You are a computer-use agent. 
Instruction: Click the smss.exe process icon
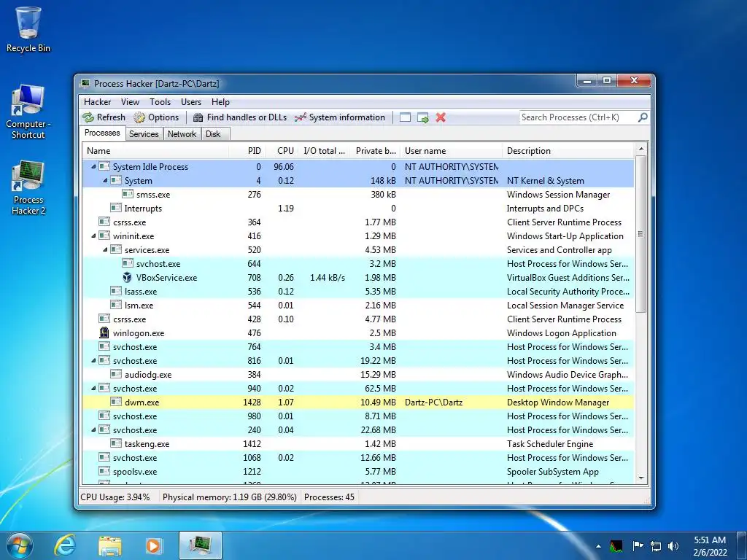127,194
